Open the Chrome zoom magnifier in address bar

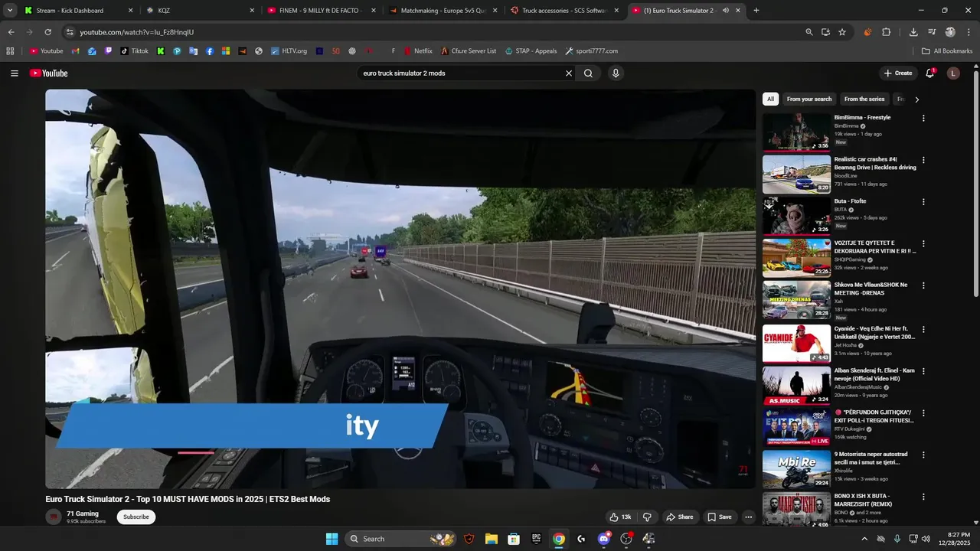click(809, 32)
